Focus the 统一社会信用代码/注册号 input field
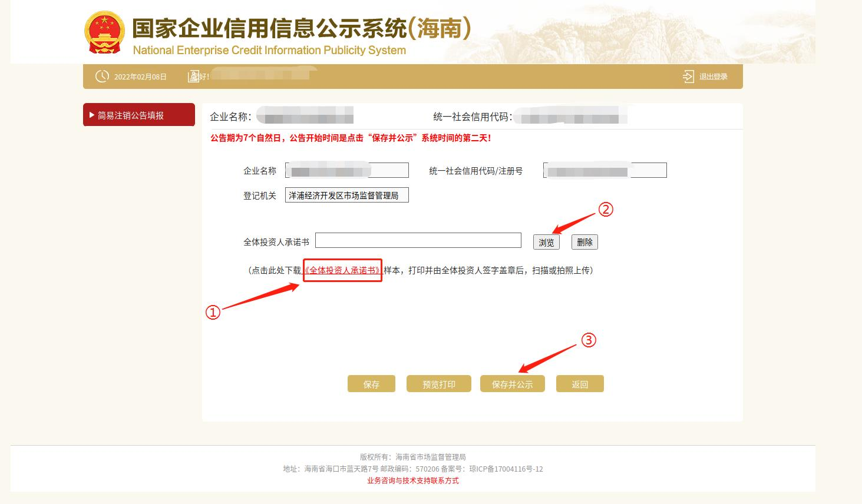 click(605, 171)
